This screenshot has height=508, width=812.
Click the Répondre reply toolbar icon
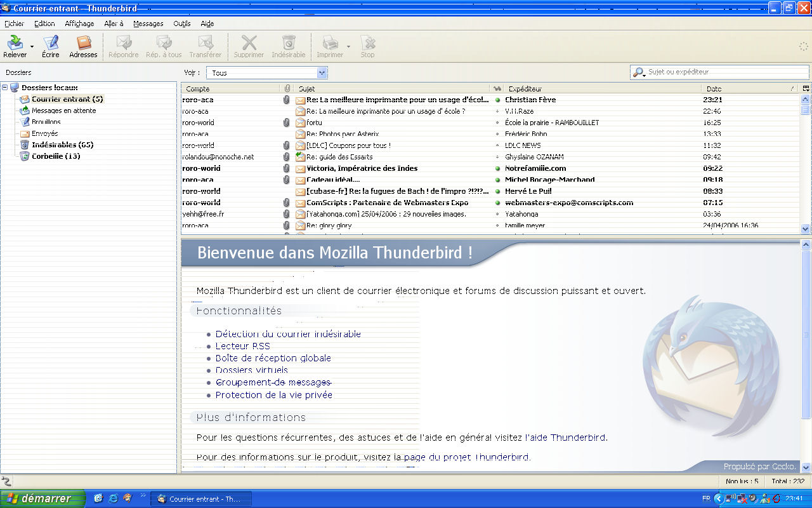click(x=124, y=43)
